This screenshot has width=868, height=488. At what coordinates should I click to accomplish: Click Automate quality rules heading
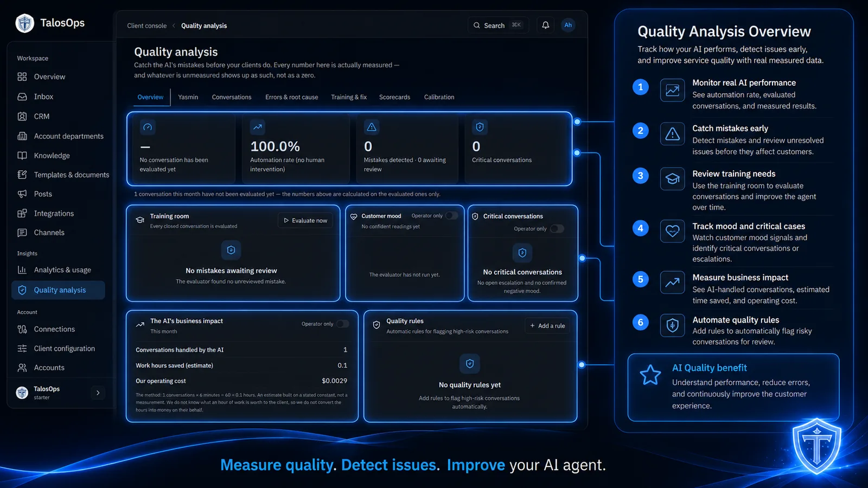click(x=736, y=320)
